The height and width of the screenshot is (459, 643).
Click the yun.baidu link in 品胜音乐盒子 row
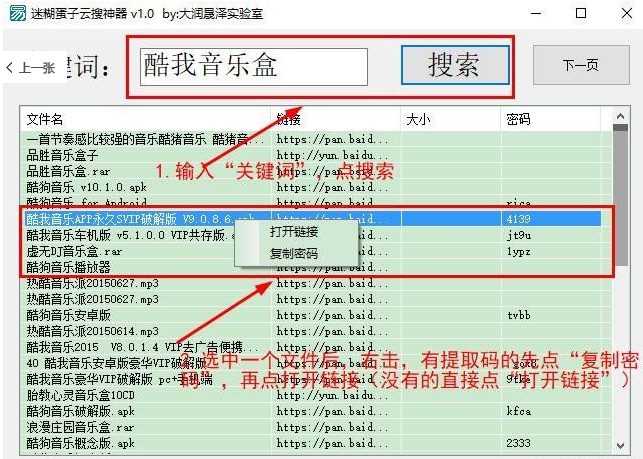332,155
